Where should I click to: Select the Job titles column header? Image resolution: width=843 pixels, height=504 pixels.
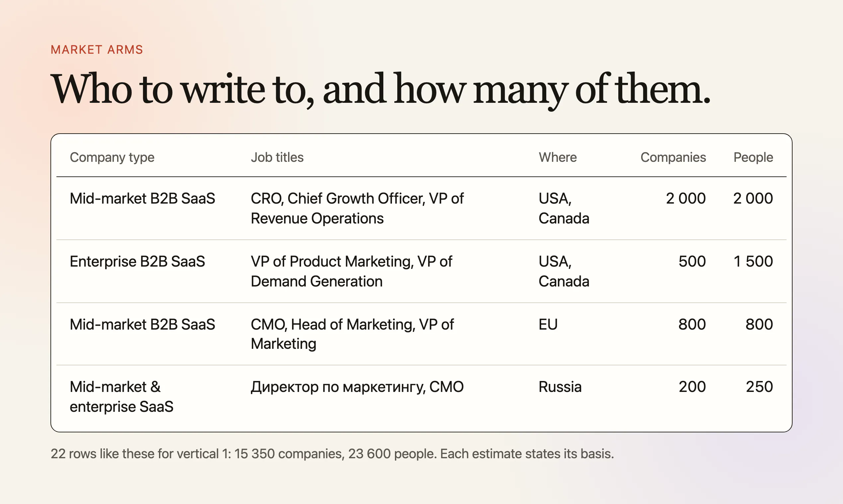pos(277,157)
